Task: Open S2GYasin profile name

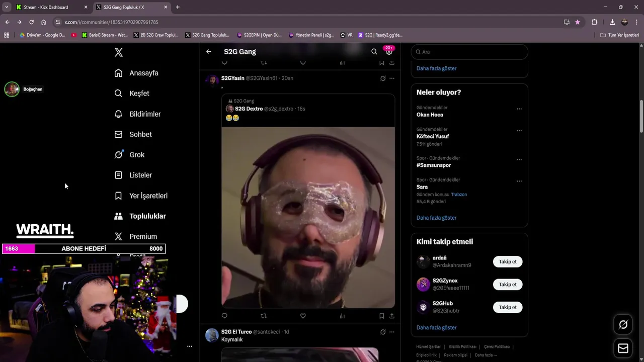Action: pyautogui.click(x=233, y=78)
